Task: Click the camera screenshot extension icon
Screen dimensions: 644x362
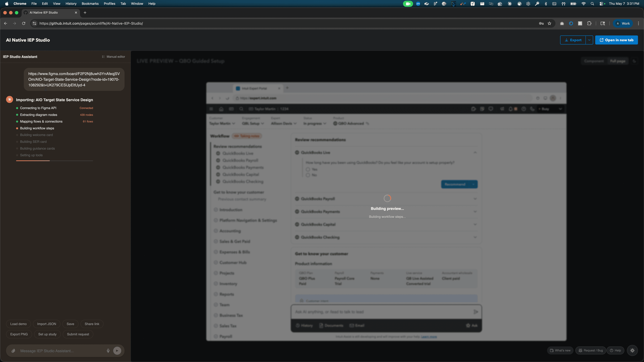Action: pyautogui.click(x=562, y=23)
